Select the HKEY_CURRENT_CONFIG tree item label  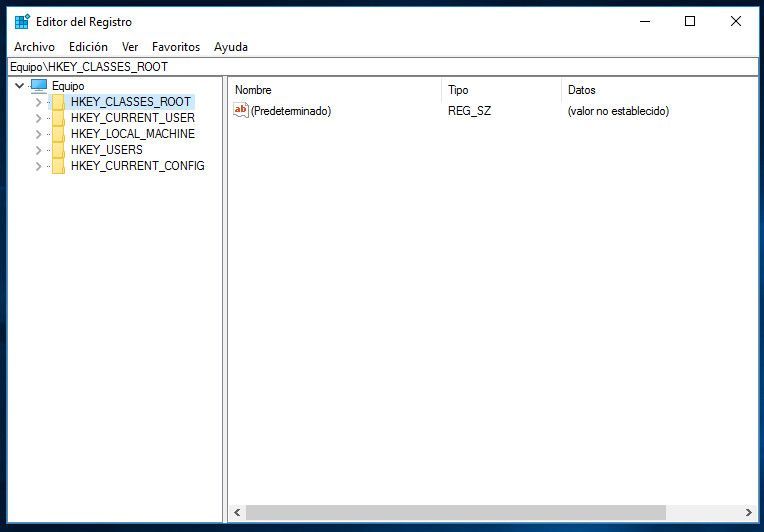pos(137,166)
